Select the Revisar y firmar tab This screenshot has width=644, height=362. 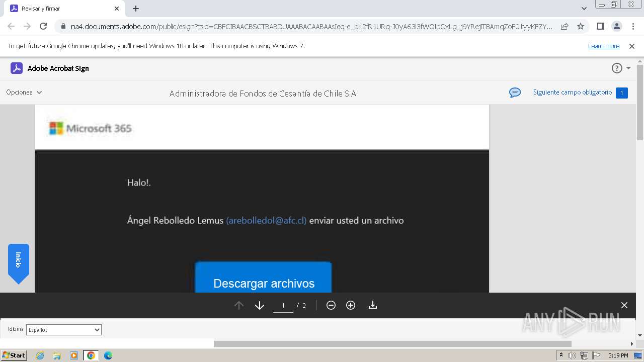pos(64,9)
